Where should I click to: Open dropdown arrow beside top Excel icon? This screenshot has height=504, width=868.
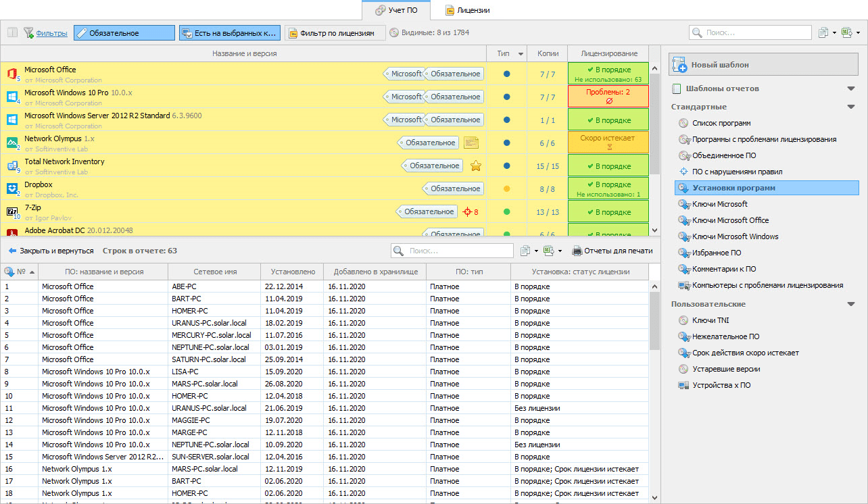(x=859, y=32)
